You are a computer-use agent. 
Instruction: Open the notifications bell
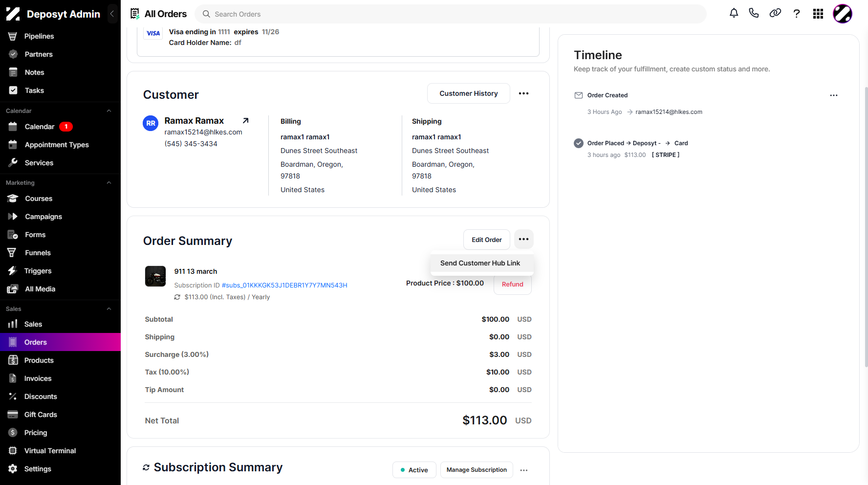click(x=734, y=14)
